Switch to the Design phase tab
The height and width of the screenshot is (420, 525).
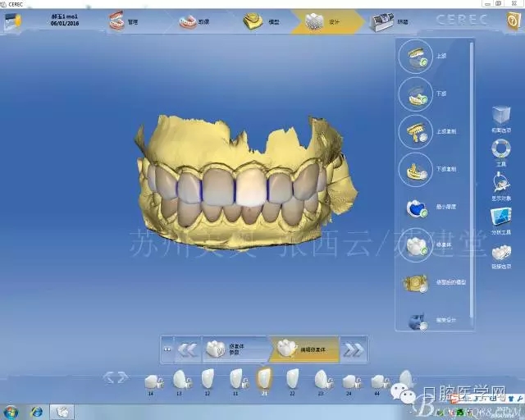coord(318,24)
